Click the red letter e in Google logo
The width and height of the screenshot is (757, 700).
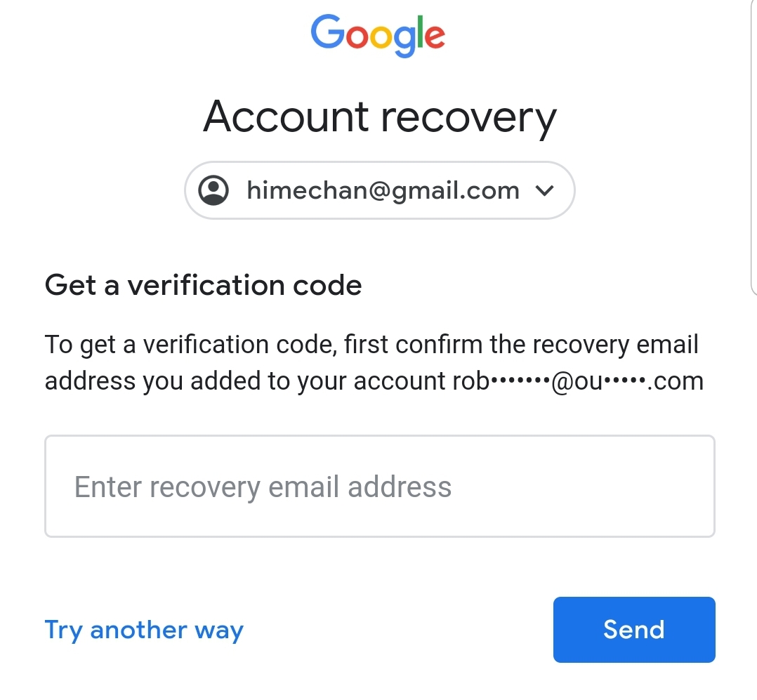coord(435,38)
